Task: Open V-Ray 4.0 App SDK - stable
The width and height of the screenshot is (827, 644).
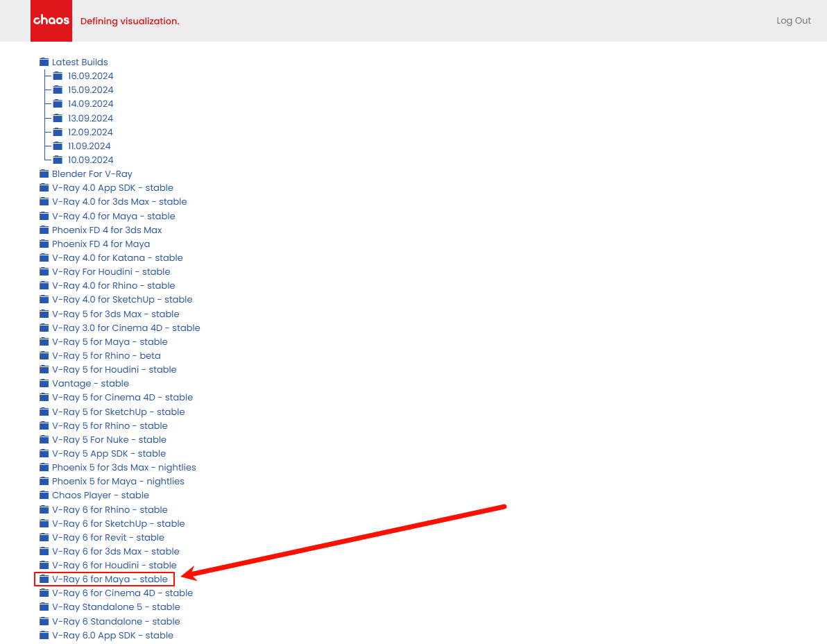Action: [x=112, y=188]
